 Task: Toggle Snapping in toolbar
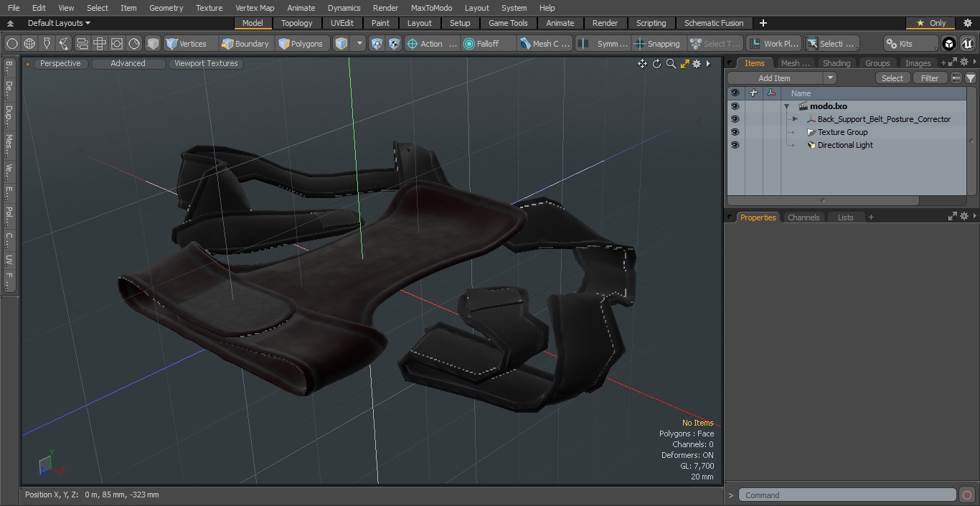pyautogui.click(x=657, y=44)
